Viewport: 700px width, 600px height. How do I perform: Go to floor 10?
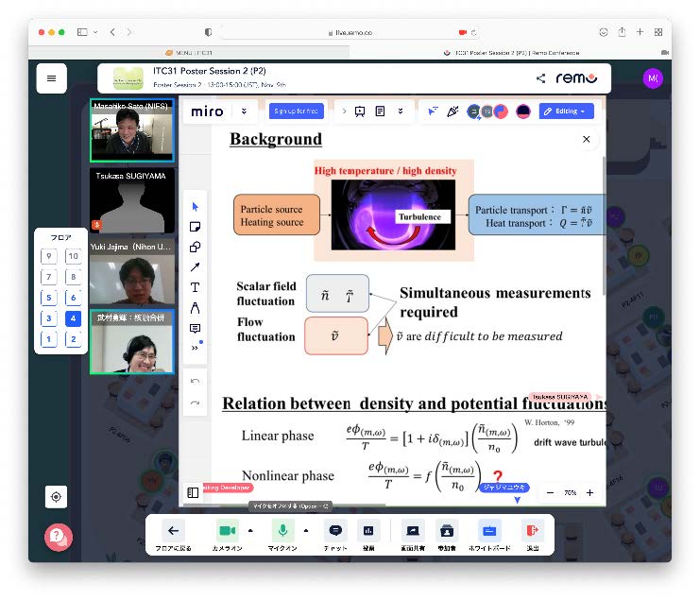74,256
